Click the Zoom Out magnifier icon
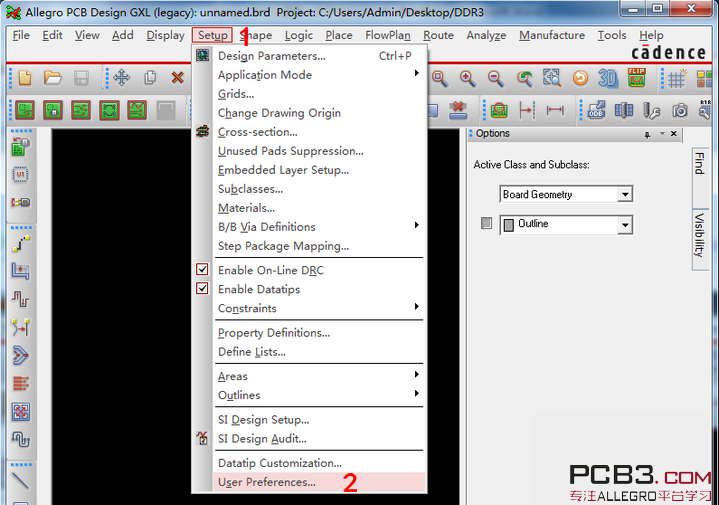Viewport: 719px width, 505px height. pos(496,78)
